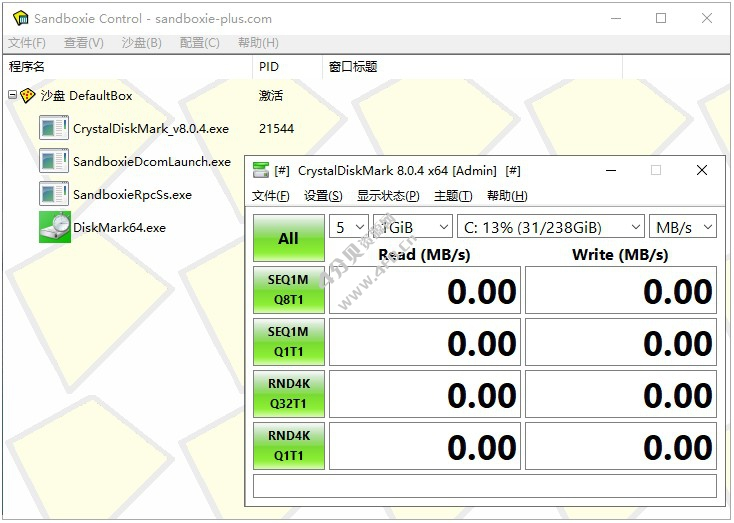Start the SEQ1M Q8T1 test
This screenshot has width=734, height=523.
288,290
